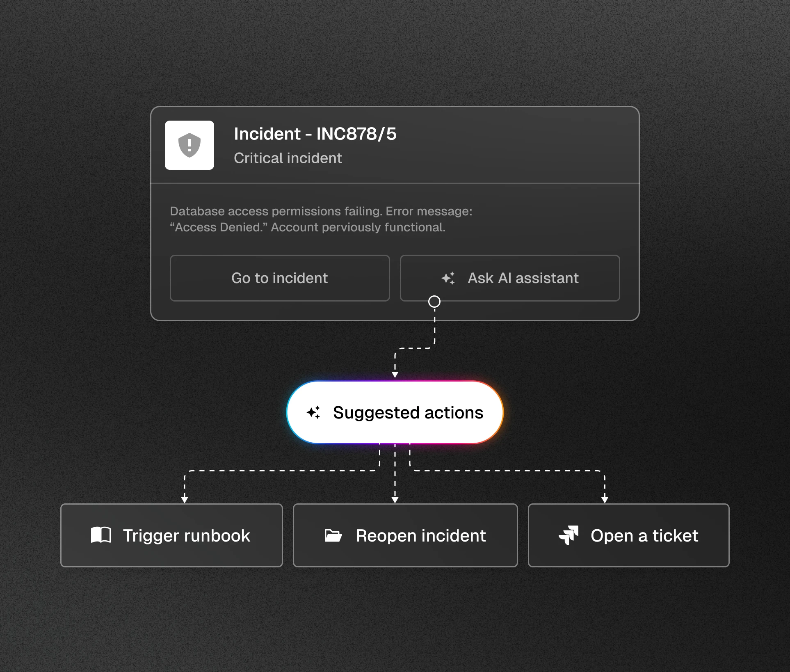Click the Database access permissions description text
This screenshot has width=790, height=672.
click(321, 219)
